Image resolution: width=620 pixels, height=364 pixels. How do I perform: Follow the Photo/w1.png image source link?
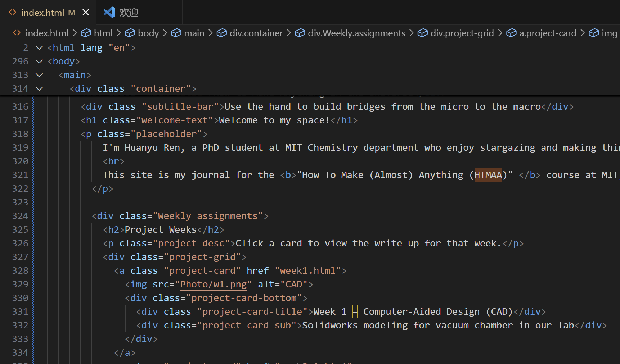click(213, 285)
